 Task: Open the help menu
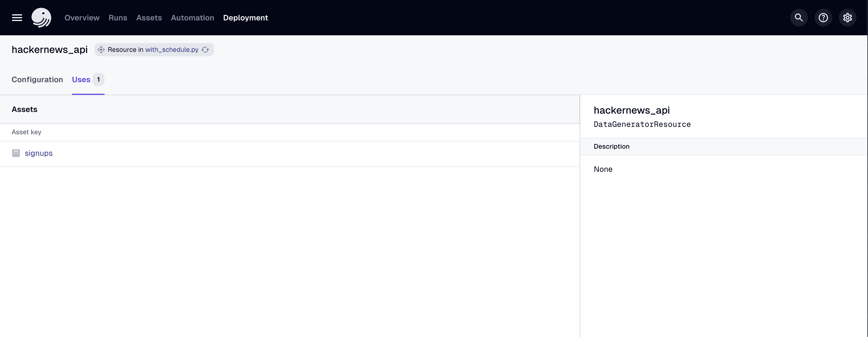(x=823, y=18)
